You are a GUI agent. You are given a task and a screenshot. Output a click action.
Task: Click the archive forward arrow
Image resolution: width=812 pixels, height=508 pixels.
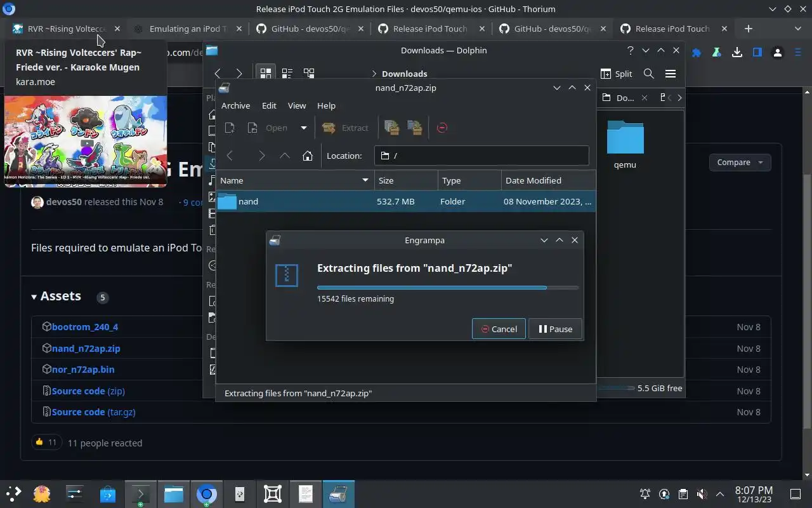coord(261,156)
